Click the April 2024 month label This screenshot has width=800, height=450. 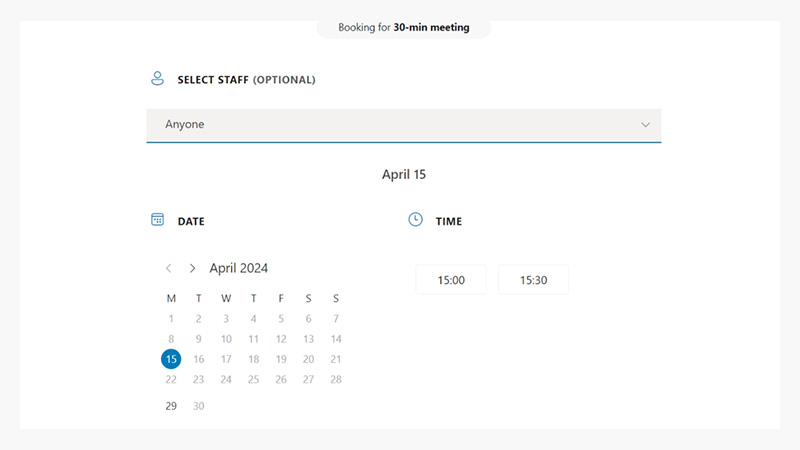pyautogui.click(x=238, y=268)
